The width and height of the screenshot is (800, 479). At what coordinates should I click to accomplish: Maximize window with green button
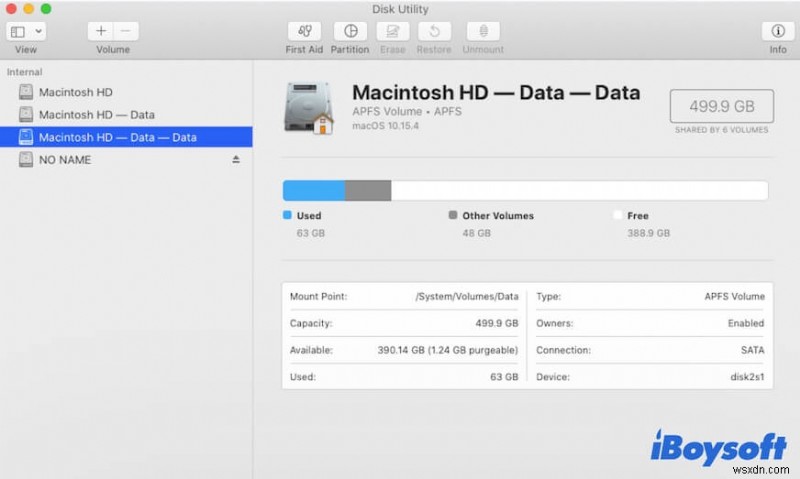[46, 9]
